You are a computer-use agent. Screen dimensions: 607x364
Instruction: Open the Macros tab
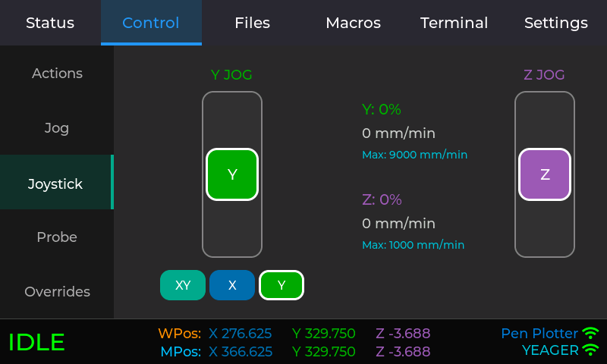(x=353, y=23)
